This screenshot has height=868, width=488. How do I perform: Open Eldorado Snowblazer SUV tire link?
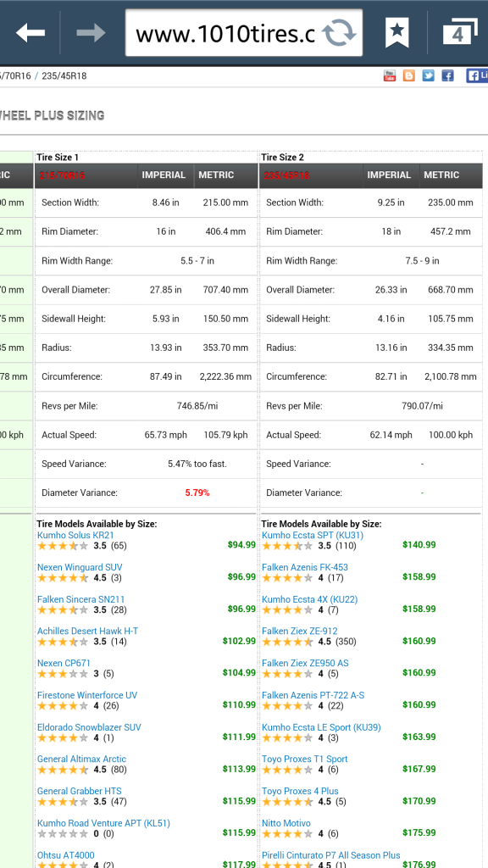click(89, 727)
